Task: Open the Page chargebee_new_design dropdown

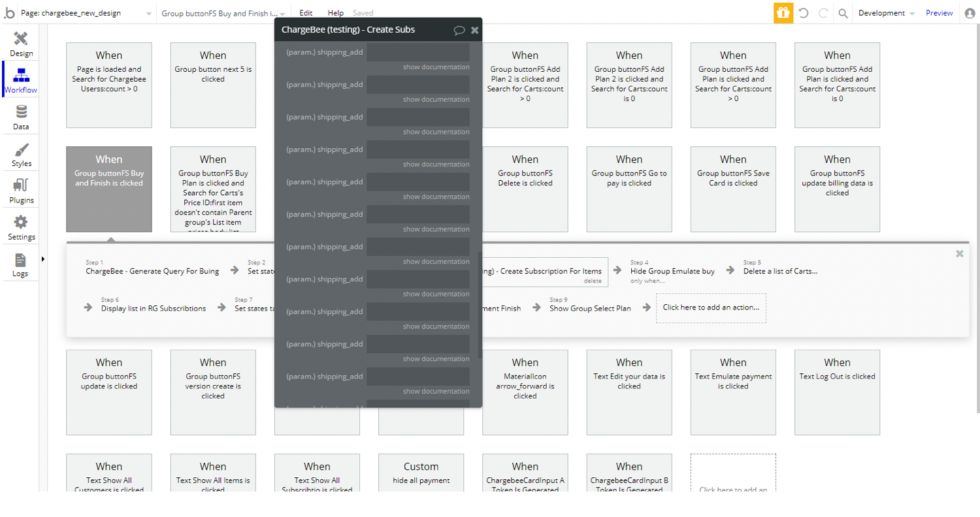Action: pos(87,13)
